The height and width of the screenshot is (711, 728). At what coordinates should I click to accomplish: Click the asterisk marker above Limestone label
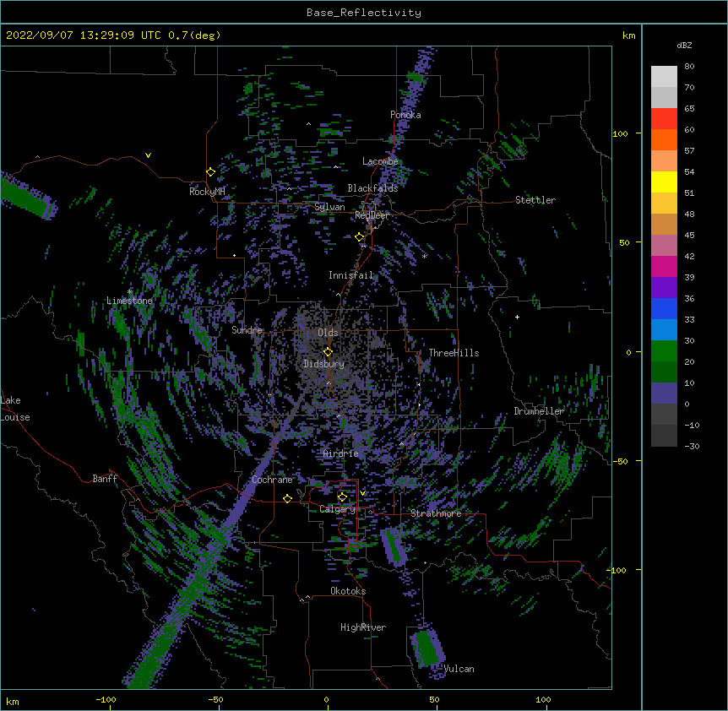(x=129, y=292)
